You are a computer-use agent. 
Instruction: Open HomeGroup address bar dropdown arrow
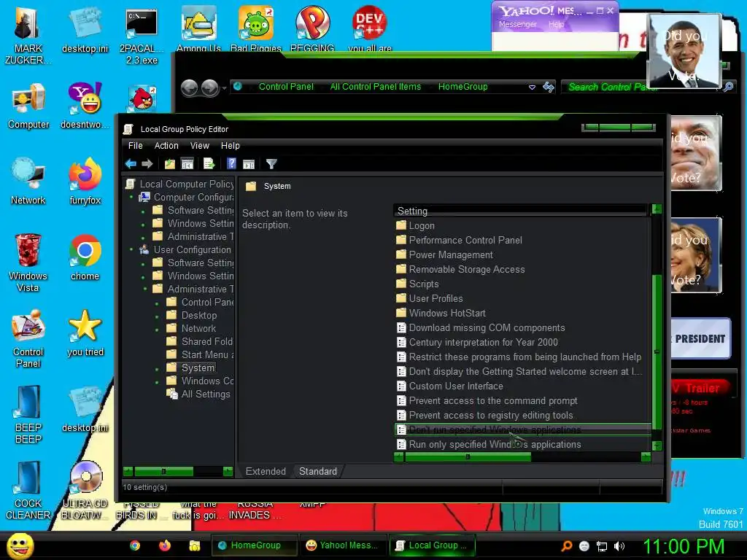tap(532, 87)
